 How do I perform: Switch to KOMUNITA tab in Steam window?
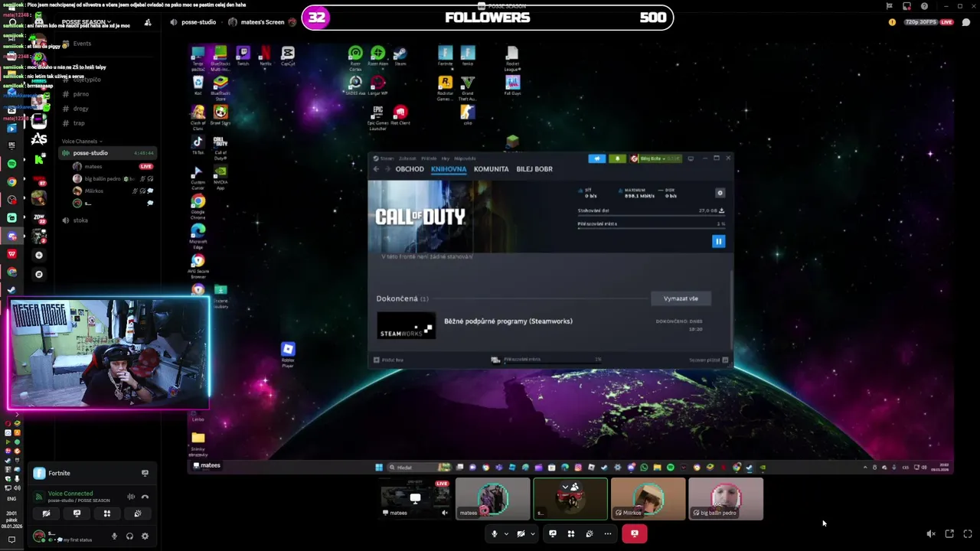pyautogui.click(x=492, y=169)
